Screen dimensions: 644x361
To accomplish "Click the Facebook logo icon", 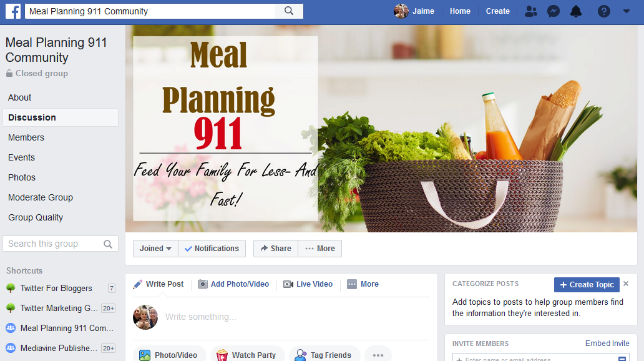I will (x=12, y=11).
